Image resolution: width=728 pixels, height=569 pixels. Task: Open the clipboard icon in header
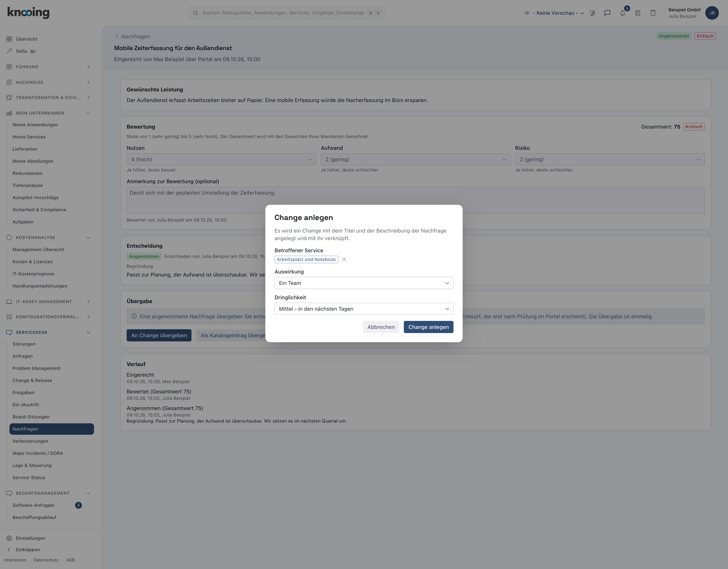[653, 13]
